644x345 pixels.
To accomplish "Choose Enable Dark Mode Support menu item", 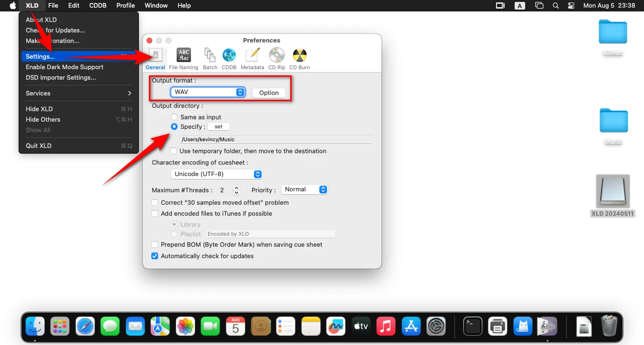I will (79, 67).
